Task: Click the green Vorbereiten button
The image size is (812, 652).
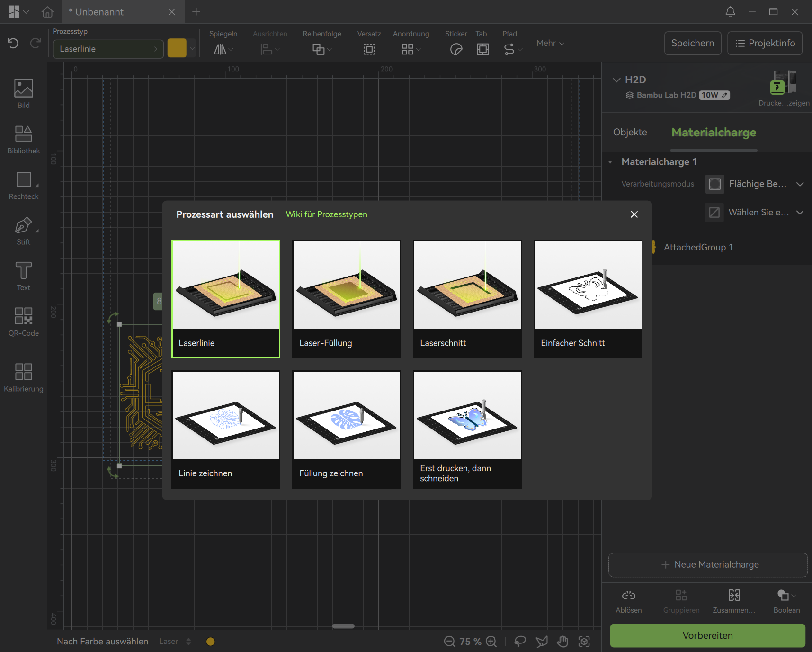Action: tap(707, 635)
